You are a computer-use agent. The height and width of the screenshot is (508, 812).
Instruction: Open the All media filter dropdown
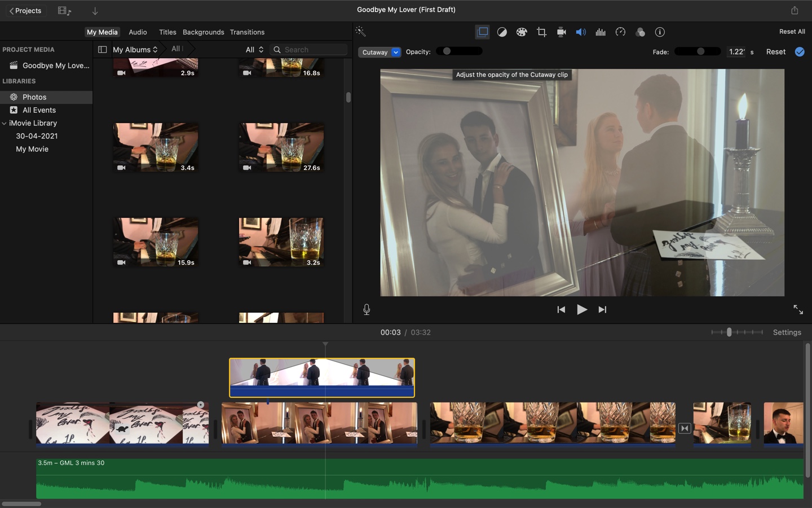(254, 50)
